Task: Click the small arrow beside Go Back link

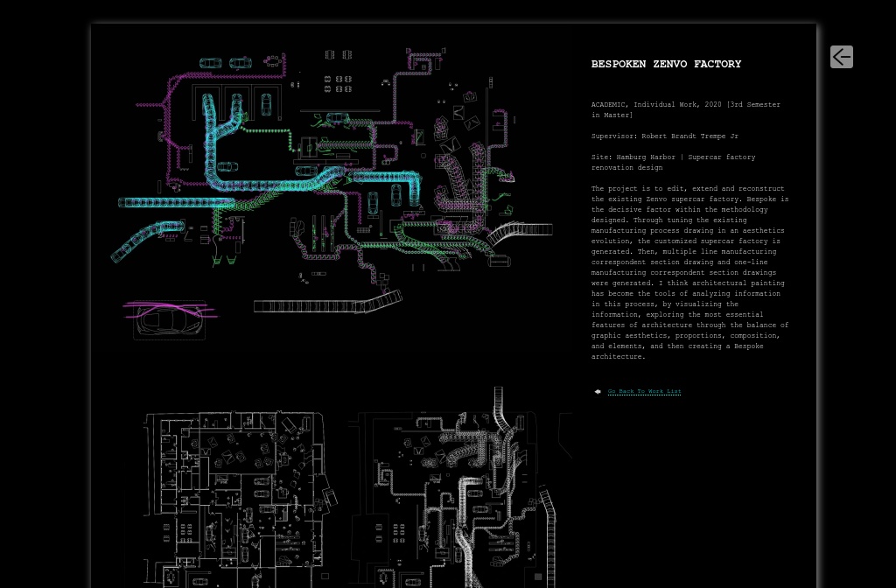Action: [598, 391]
